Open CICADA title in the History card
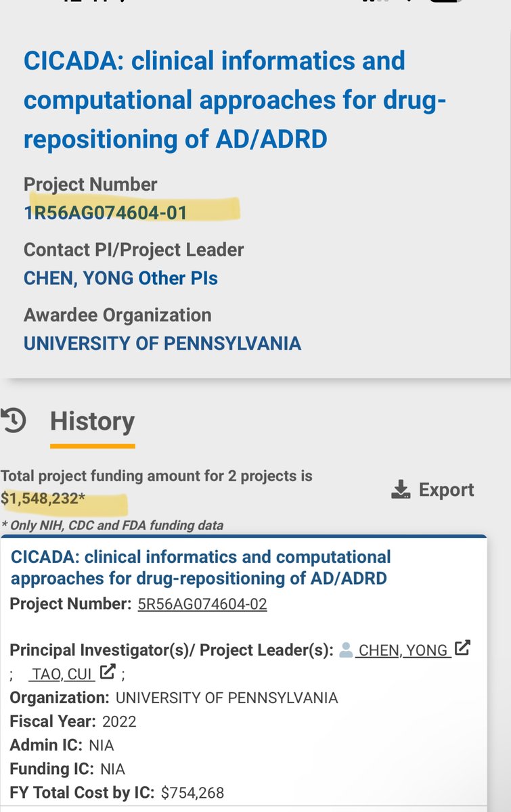Screen dimensions: 511x812 pyautogui.click(x=200, y=567)
